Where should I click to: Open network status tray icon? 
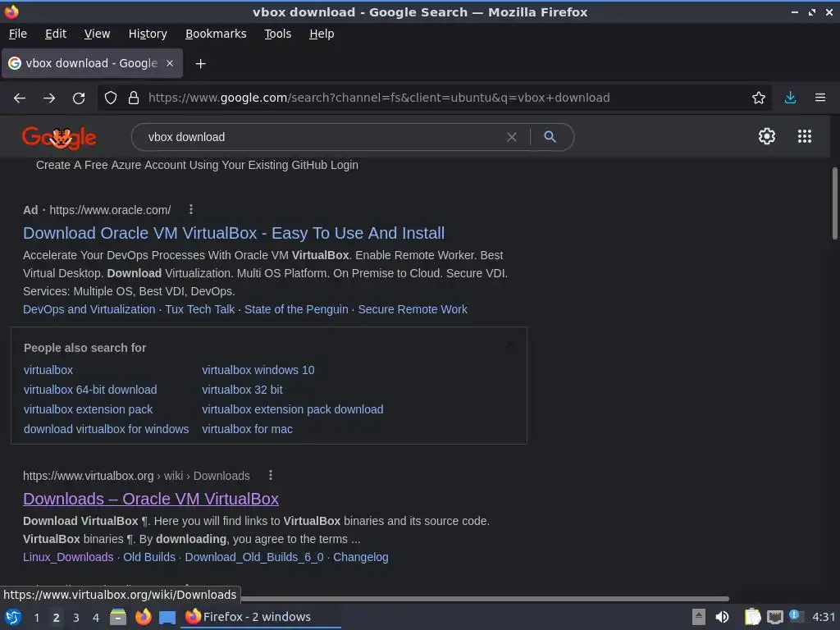click(x=774, y=617)
